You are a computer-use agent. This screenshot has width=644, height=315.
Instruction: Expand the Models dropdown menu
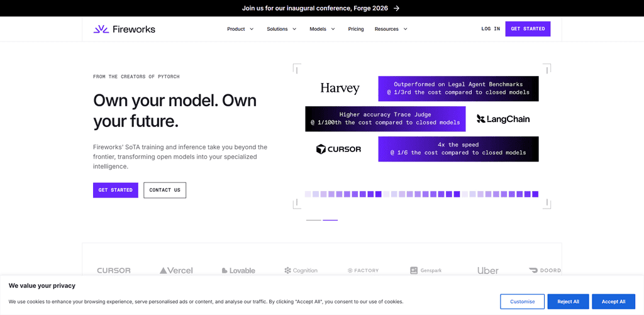coord(323,29)
